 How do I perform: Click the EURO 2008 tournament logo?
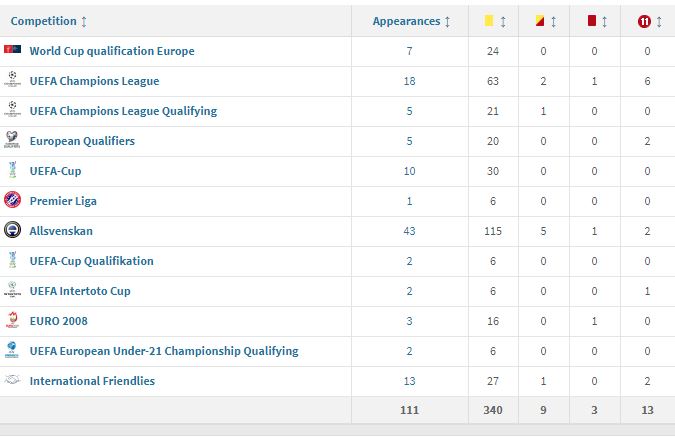click(12, 320)
